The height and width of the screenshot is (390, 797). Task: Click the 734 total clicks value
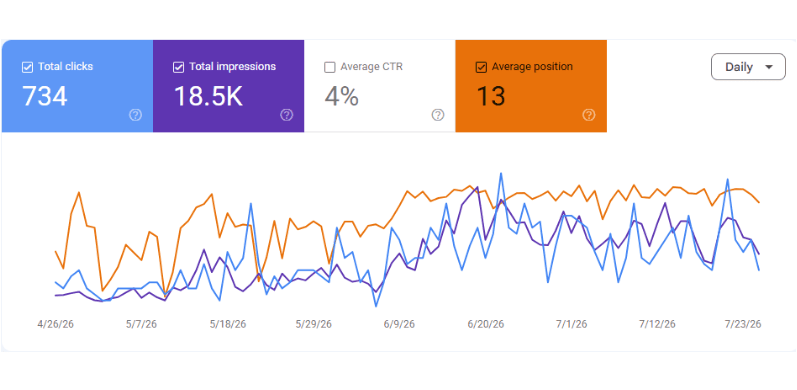point(45,96)
